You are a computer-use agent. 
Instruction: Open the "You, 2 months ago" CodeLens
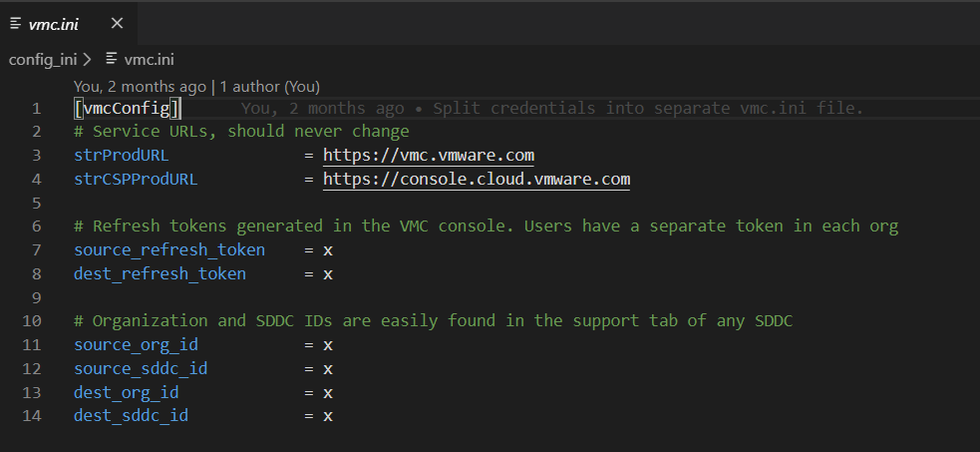pos(140,87)
